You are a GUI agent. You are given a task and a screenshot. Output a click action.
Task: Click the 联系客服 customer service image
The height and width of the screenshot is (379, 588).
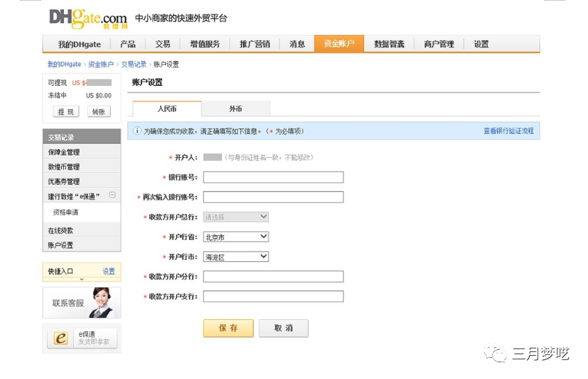pyautogui.click(x=82, y=303)
